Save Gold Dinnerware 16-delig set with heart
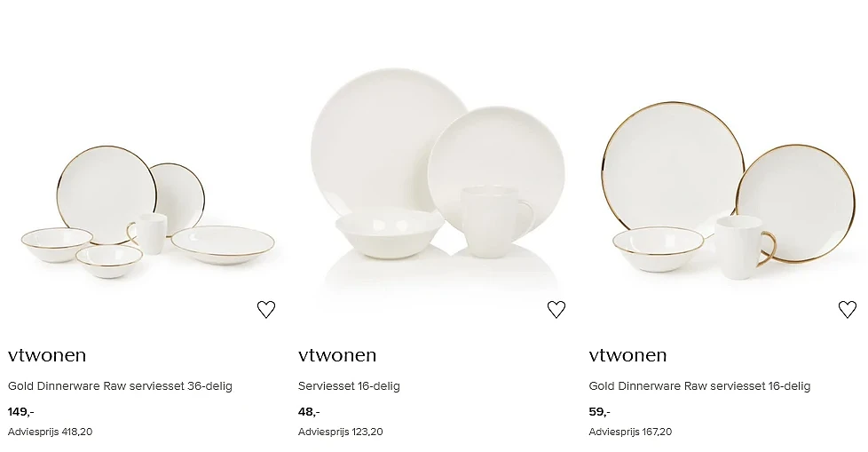Viewport: 868px width, 452px height. click(848, 309)
